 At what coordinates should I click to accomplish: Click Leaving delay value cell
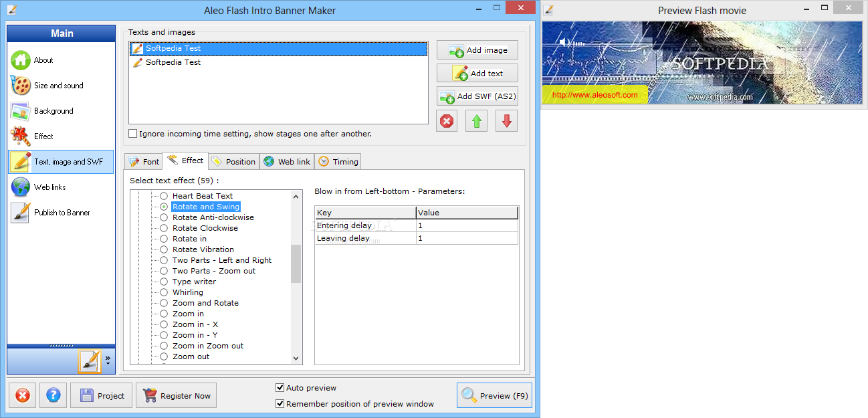click(x=467, y=238)
